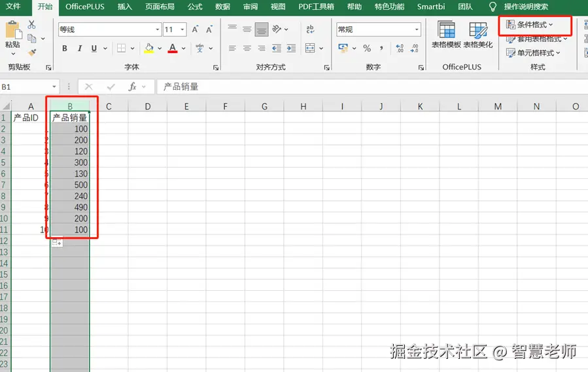Open underline style dropdown arrow

pyautogui.click(x=105, y=48)
